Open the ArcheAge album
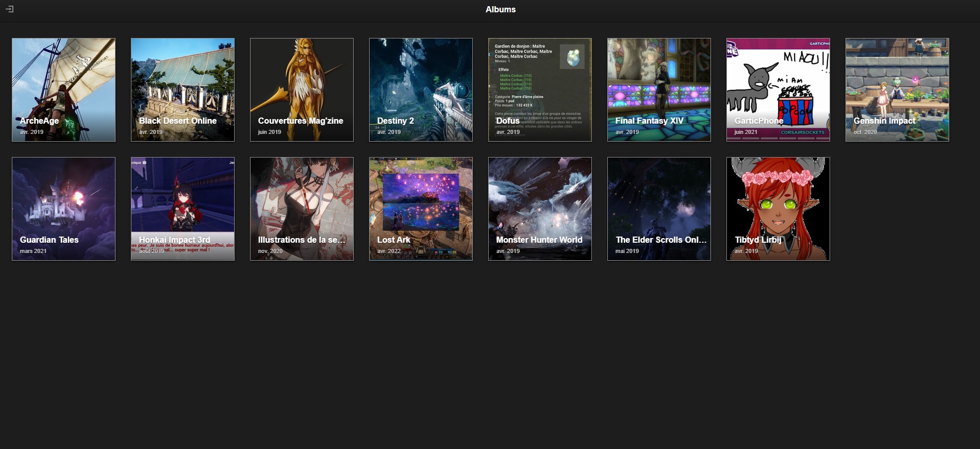This screenshot has width=980, height=449. [x=64, y=90]
